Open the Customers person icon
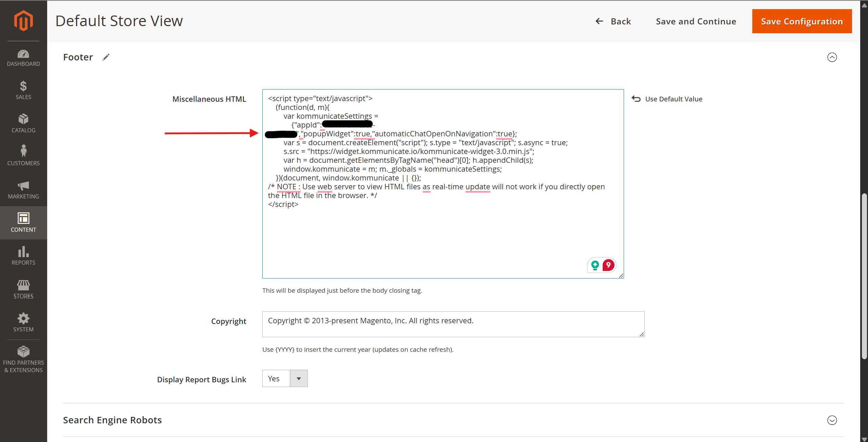This screenshot has height=442, width=868. (x=23, y=151)
